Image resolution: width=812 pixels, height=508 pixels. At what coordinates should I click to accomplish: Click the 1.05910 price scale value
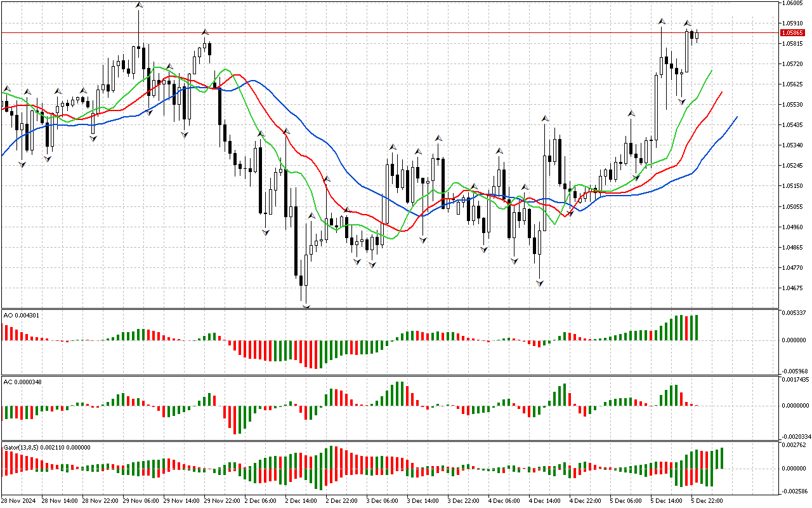(793, 23)
